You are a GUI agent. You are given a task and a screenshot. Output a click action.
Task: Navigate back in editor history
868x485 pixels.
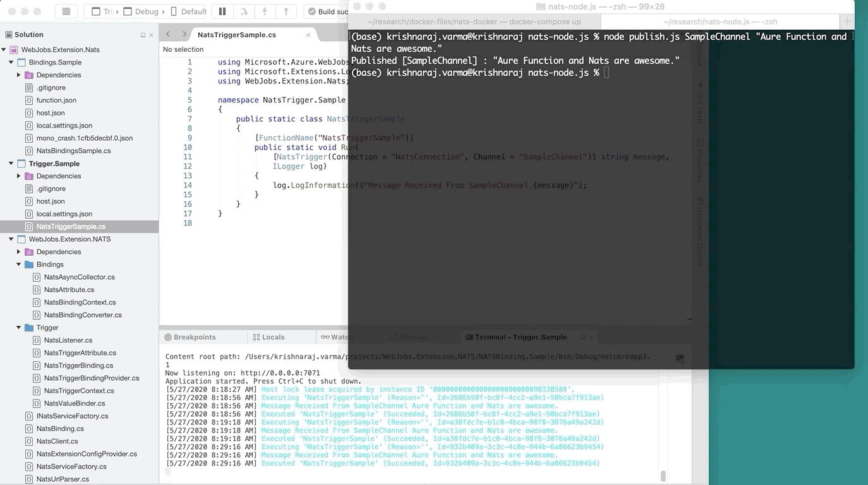[168, 35]
